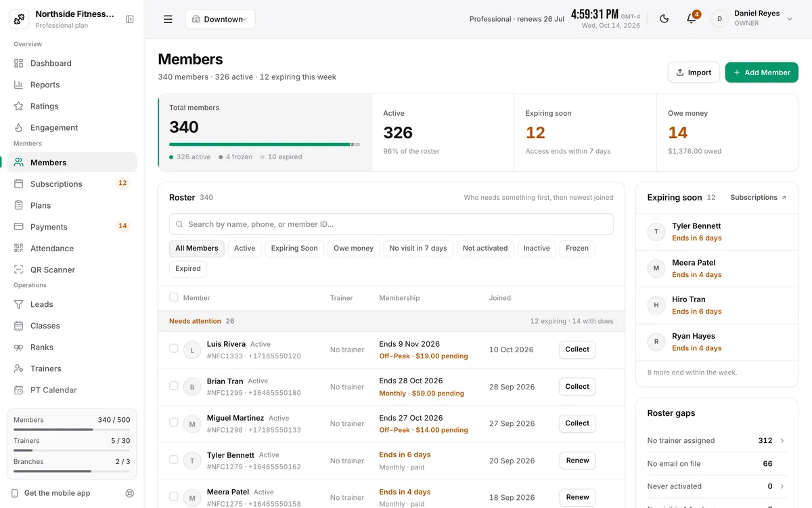
Task: Click the hamburger menu icon
Action: 168,19
